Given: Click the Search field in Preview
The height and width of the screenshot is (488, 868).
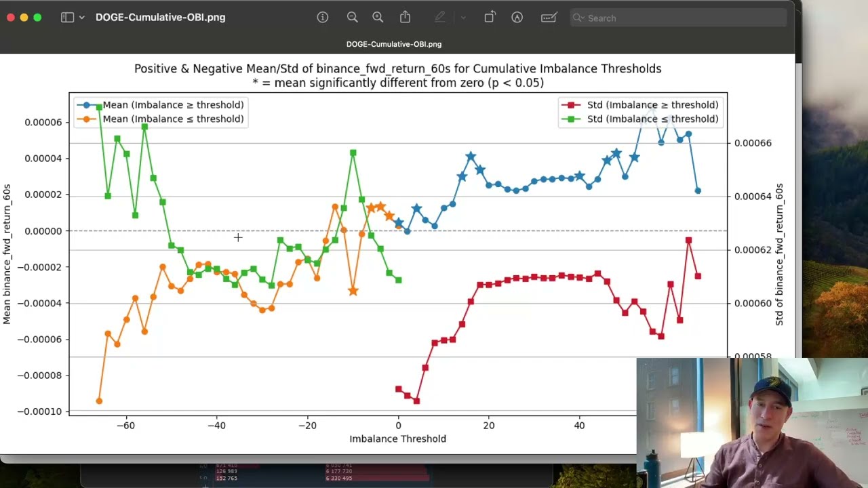Looking at the screenshot, I should [678, 18].
